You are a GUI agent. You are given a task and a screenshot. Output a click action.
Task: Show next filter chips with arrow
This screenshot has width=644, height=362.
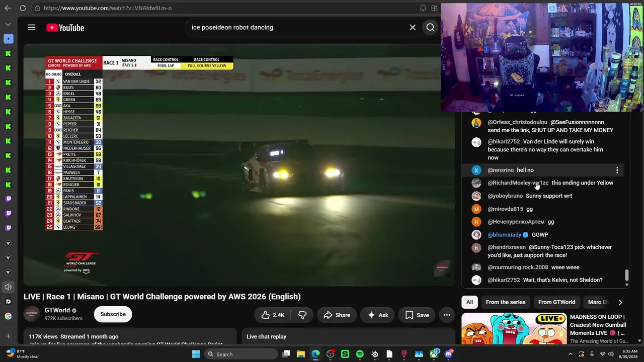click(620, 302)
